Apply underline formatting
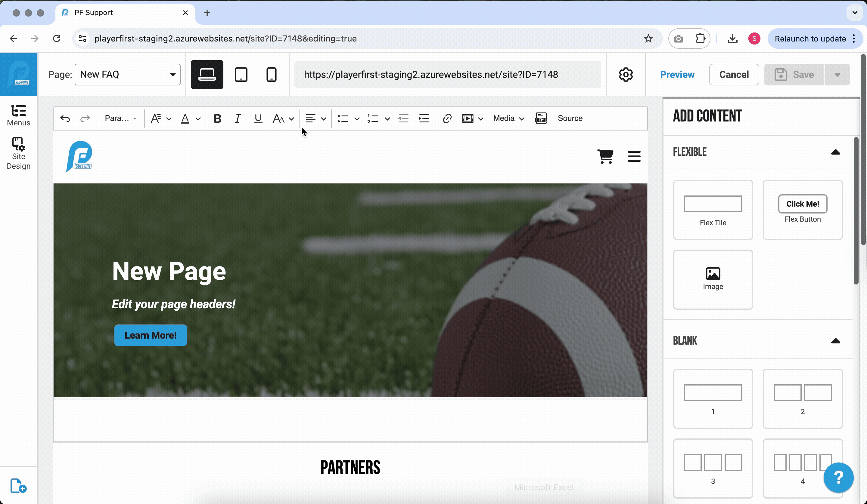 click(x=258, y=118)
